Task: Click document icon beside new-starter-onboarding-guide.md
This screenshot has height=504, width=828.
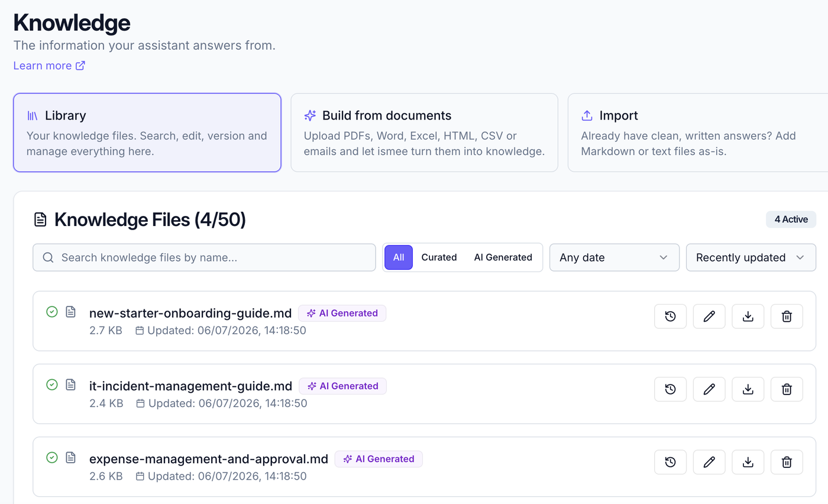Action: [x=71, y=311]
